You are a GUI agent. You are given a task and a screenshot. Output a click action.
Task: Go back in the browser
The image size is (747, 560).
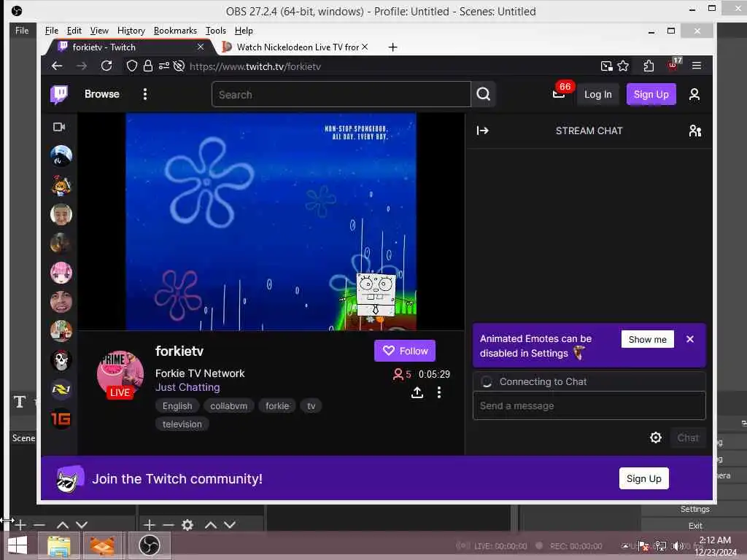click(x=57, y=66)
